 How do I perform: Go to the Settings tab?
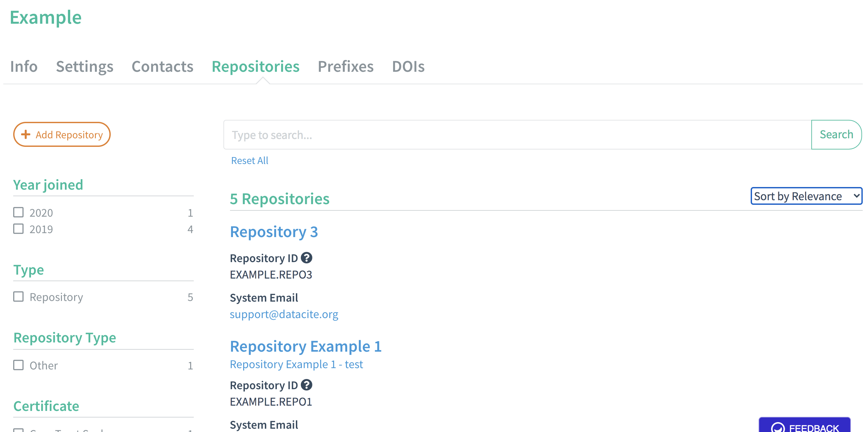[85, 66]
